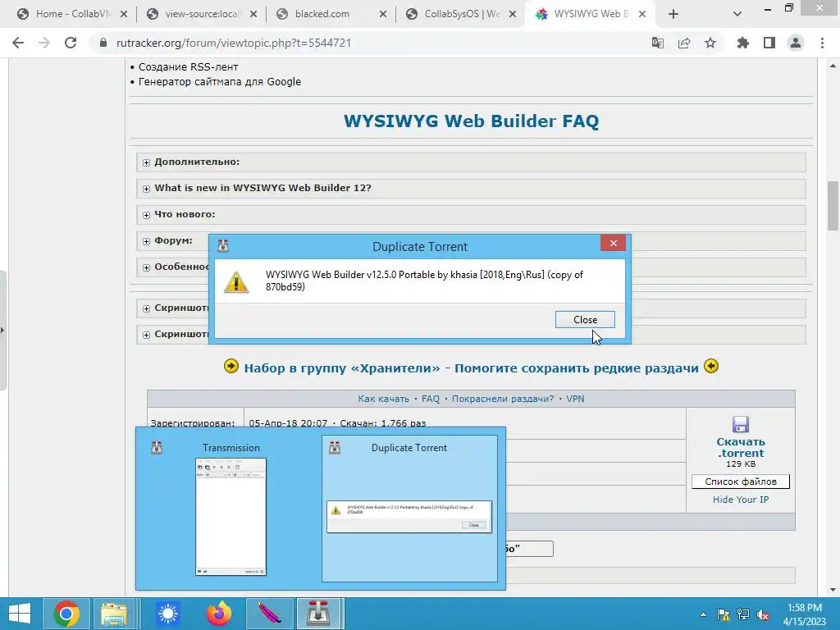The height and width of the screenshot is (630, 840).
Task: Click the muted volume tray icon
Action: click(763, 614)
